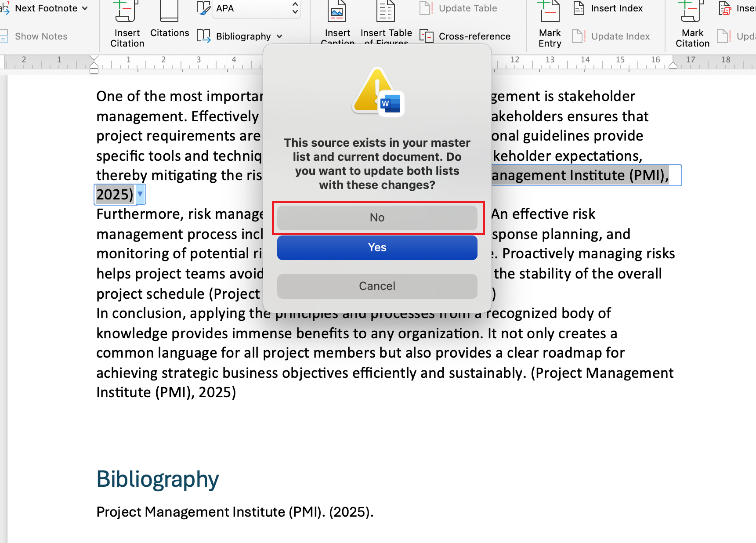Expand the Bibliography dropdown chevron

(280, 36)
